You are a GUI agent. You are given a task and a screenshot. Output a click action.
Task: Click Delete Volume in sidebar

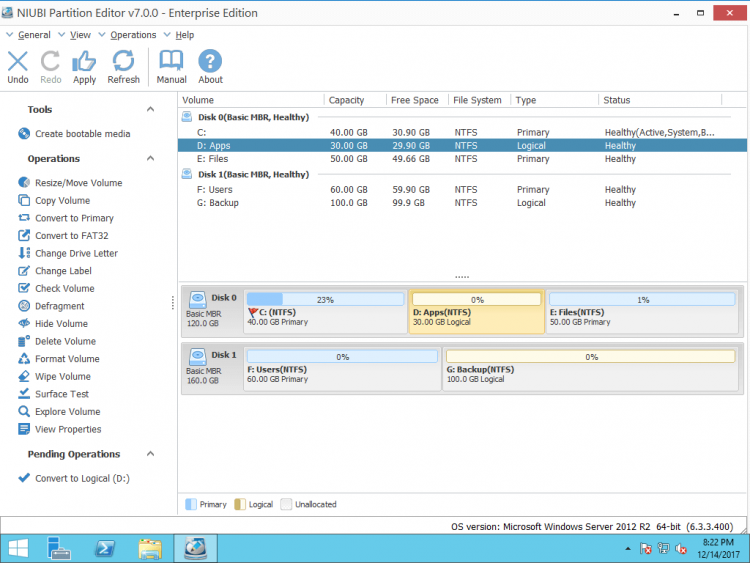point(65,341)
